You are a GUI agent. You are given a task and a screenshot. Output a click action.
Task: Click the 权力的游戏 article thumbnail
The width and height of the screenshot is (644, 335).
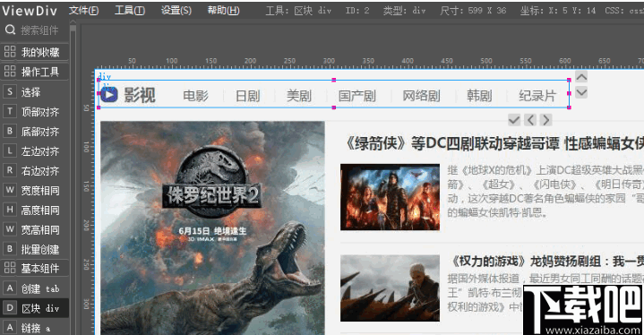pyautogui.click(x=390, y=288)
